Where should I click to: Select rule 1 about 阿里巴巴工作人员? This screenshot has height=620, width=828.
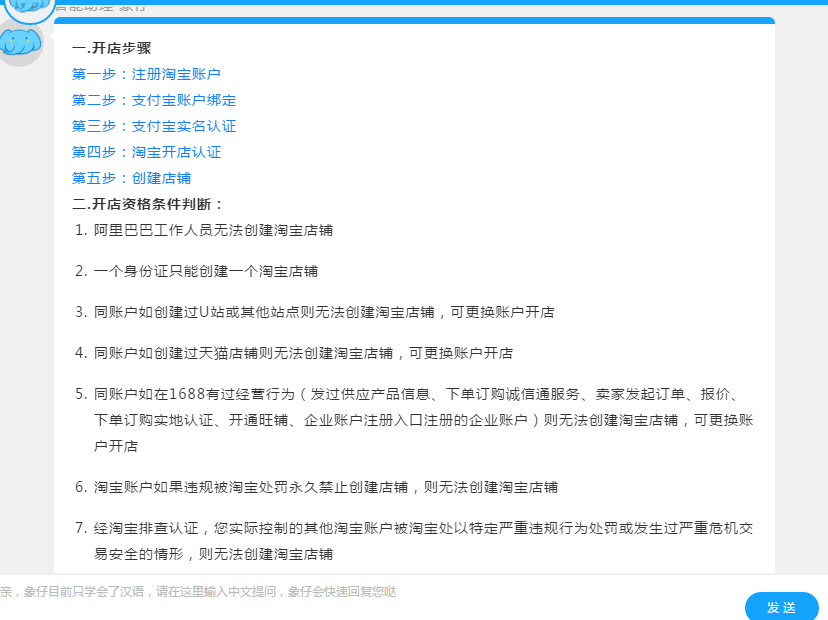(x=204, y=230)
